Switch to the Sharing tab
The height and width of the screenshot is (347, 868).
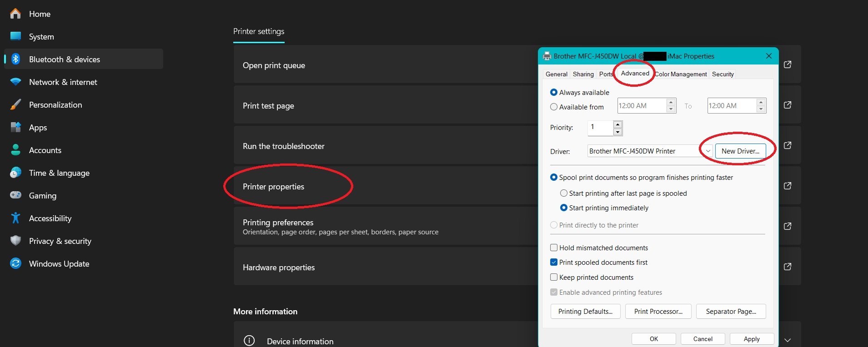pyautogui.click(x=583, y=74)
